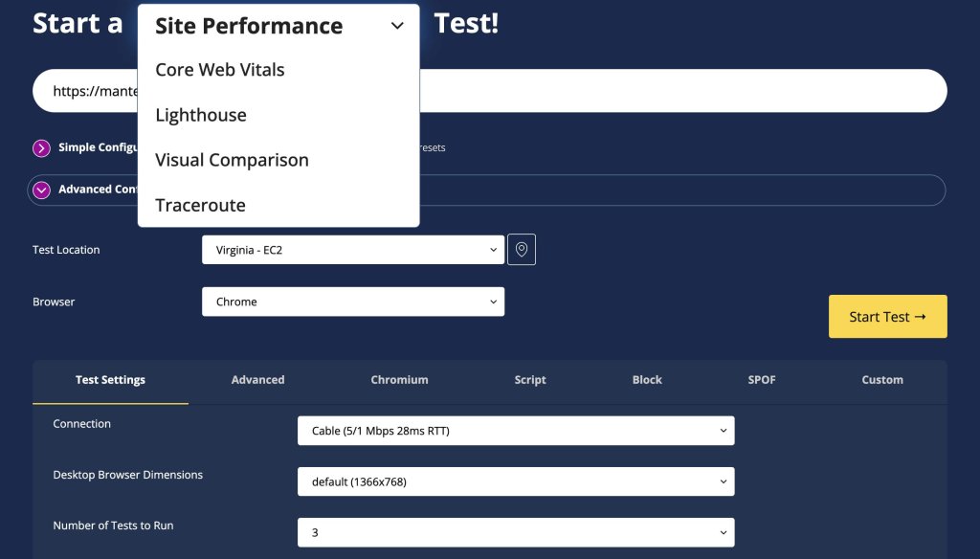Click the URL input field

click(489, 91)
